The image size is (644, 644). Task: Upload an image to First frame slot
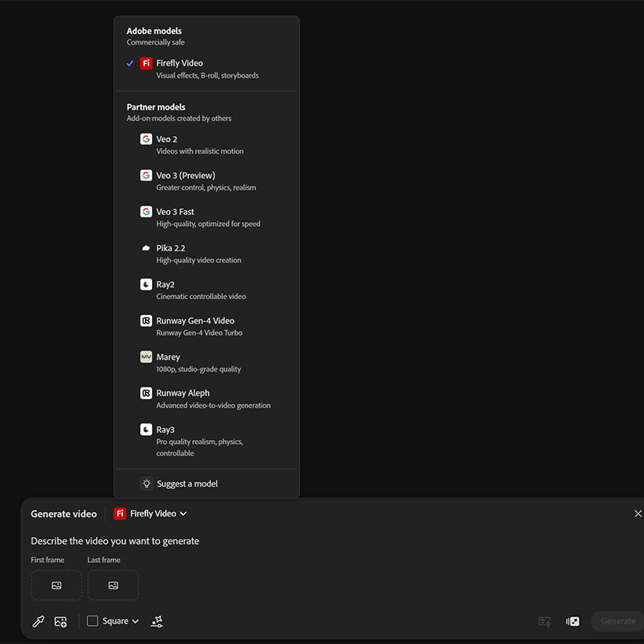click(x=56, y=585)
